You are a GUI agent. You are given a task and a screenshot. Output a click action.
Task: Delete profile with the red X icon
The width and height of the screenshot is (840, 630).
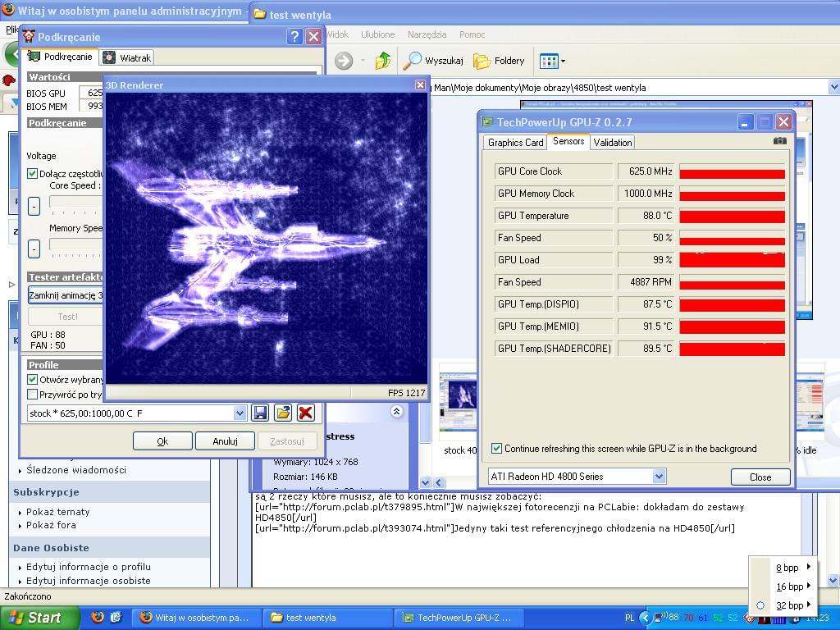pyautogui.click(x=305, y=413)
